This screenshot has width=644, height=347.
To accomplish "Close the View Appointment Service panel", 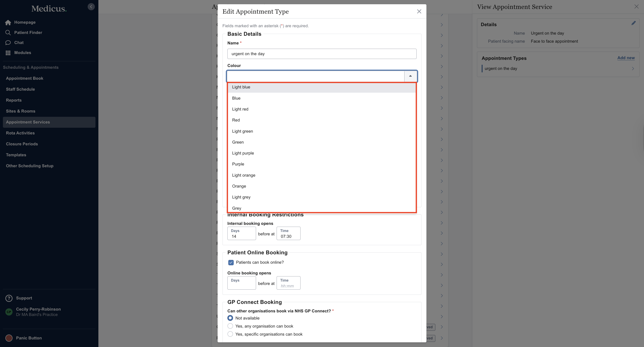I will click(636, 6).
